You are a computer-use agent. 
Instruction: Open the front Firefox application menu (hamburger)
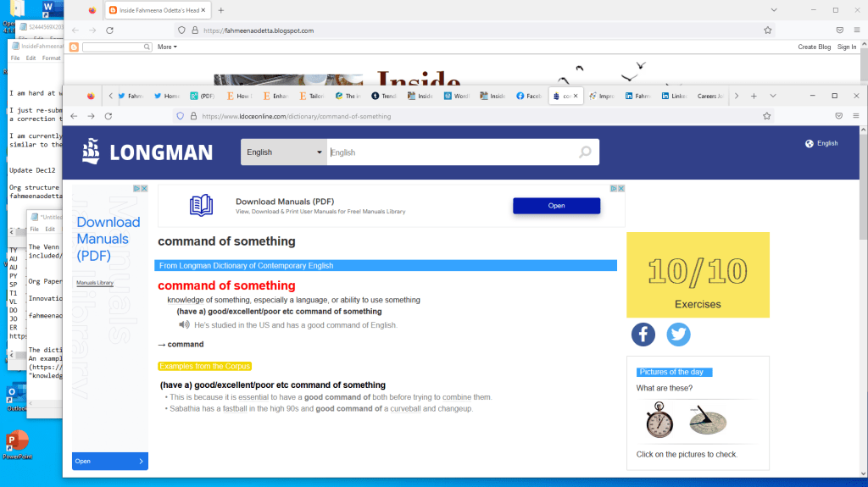click(856, 116)
